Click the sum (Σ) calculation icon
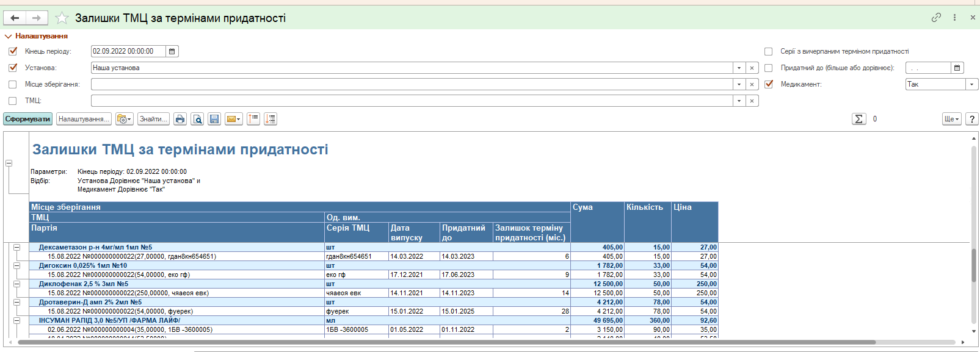 [858, 119]
